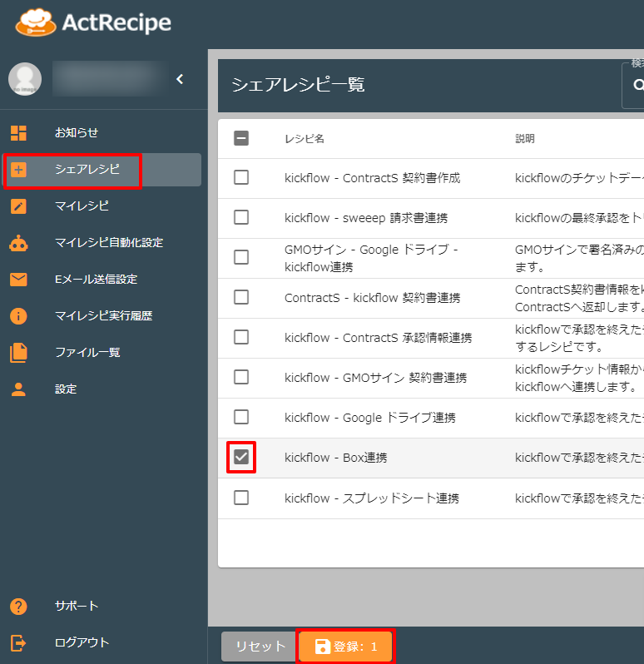Viewport: 644px width, 664px height.
Task: Click GMOサイン - Google ドライブ recipe name
Action: tap(371, 258)
